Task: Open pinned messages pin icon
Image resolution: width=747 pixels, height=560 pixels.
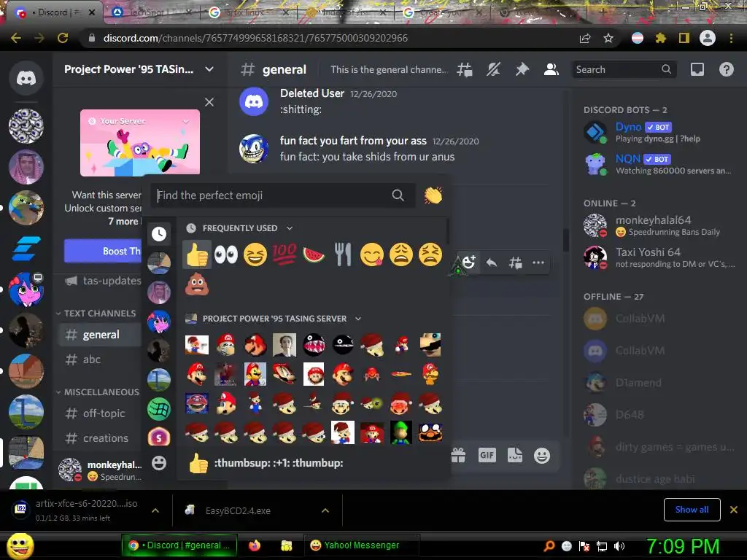Action: (x=522, y=69)
